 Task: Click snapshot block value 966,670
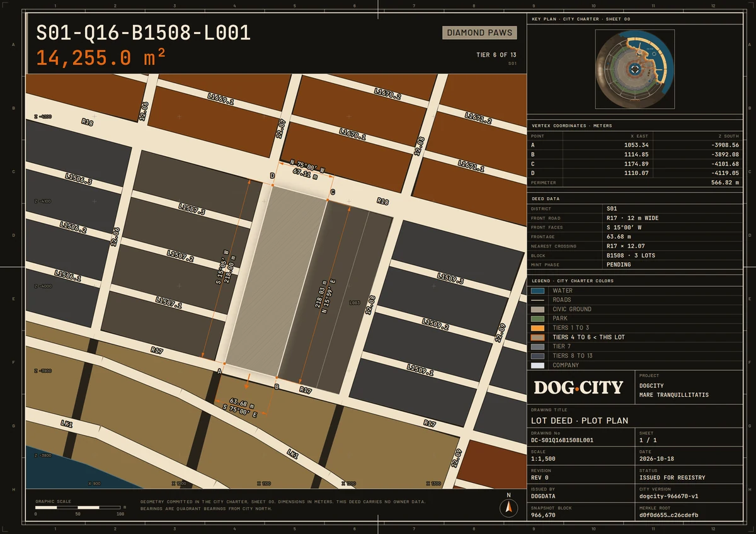pos(543,514)
